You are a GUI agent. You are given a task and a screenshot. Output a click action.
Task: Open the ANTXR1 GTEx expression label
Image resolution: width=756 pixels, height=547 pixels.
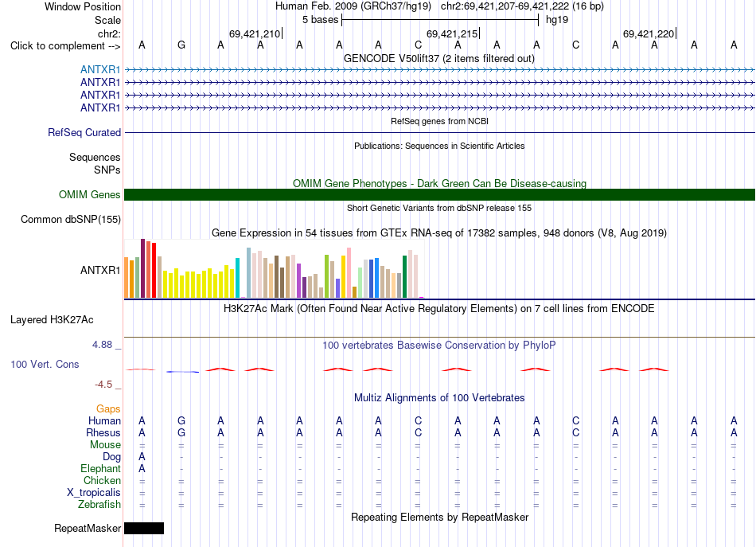[x=100, y=271]
